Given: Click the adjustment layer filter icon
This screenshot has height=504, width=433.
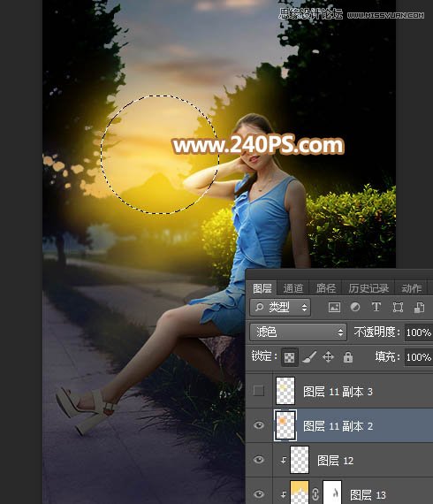Looking at the screenshot, I should tap(355, 308).
